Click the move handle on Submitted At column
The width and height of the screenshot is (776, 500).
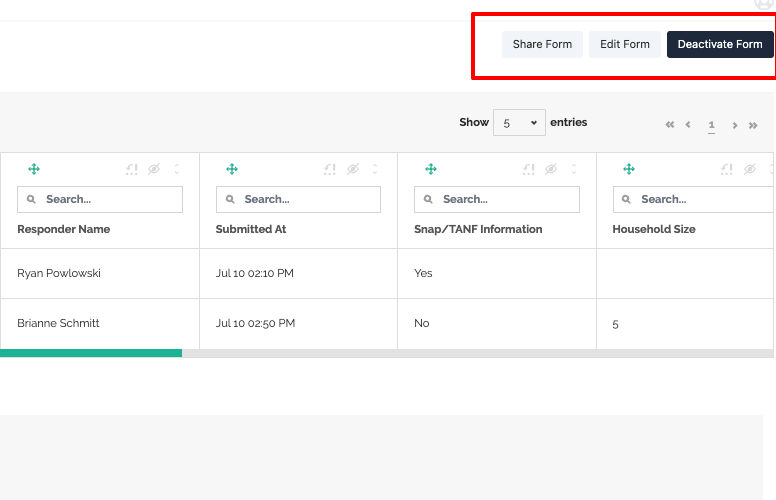[x=232, y=170]
